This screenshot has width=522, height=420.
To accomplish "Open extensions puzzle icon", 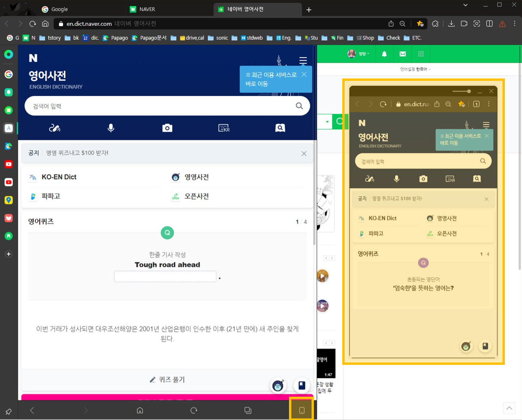I will (x=435, y=24).
